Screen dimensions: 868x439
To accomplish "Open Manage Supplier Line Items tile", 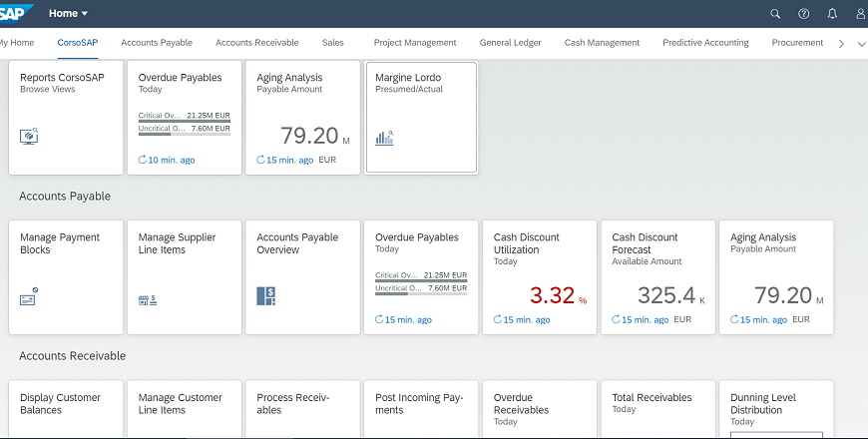I will [x=185, y=276].
